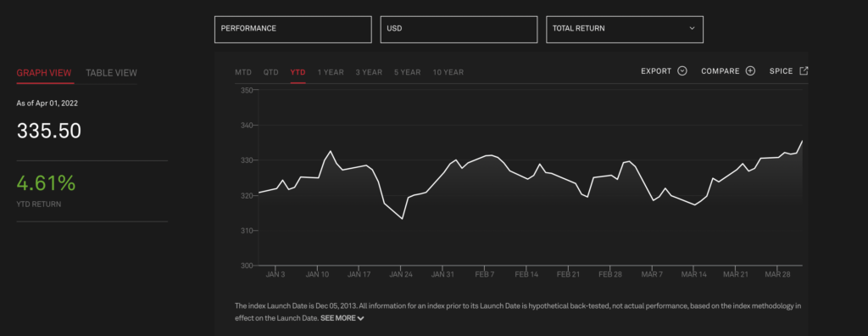Click the JAN 24 axis label

click(x=400, y=274)
